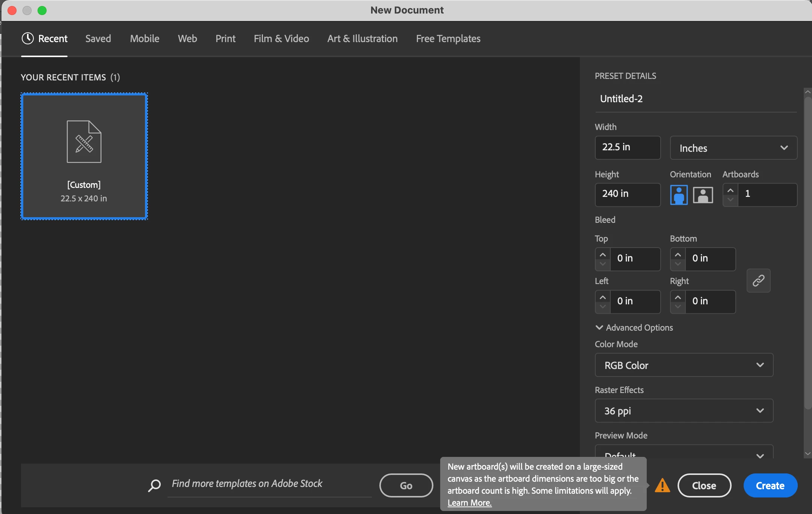This screenshot has width=812, height=514.
Task: Click the Recent clock icon
Action: point(28,38)
